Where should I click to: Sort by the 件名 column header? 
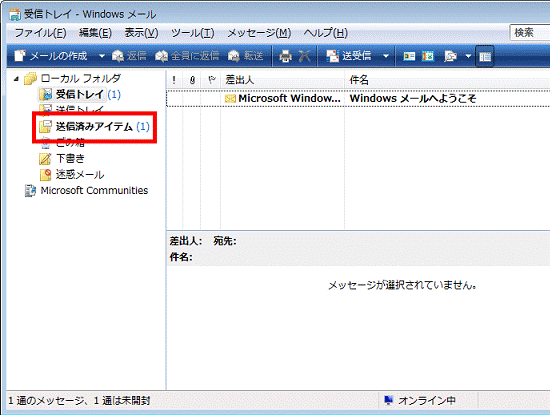pyautogui.click(x=447, y=80)
